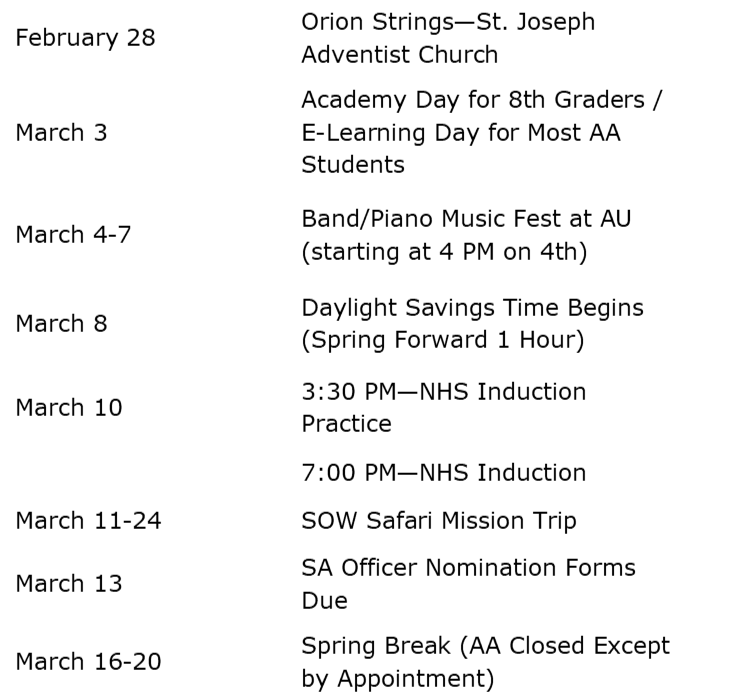The image size is (745, 697).
Task: Click the March 8 date
Action: click(x=61, y=324)
